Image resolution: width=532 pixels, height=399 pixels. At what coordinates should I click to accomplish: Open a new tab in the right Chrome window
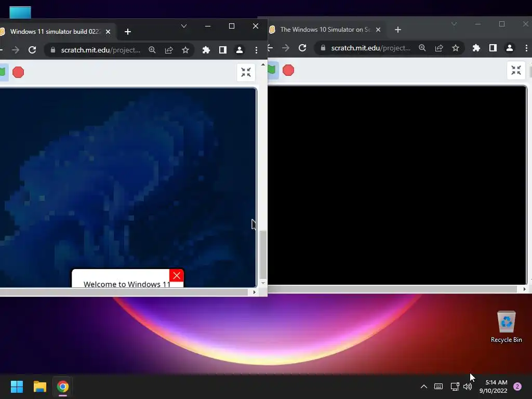398,30
